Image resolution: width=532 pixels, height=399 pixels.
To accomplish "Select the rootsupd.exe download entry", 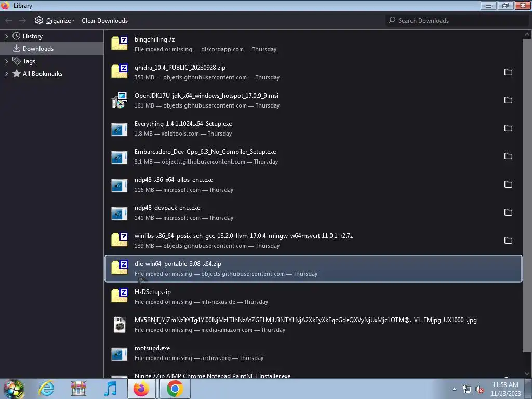I will point(313,353).
